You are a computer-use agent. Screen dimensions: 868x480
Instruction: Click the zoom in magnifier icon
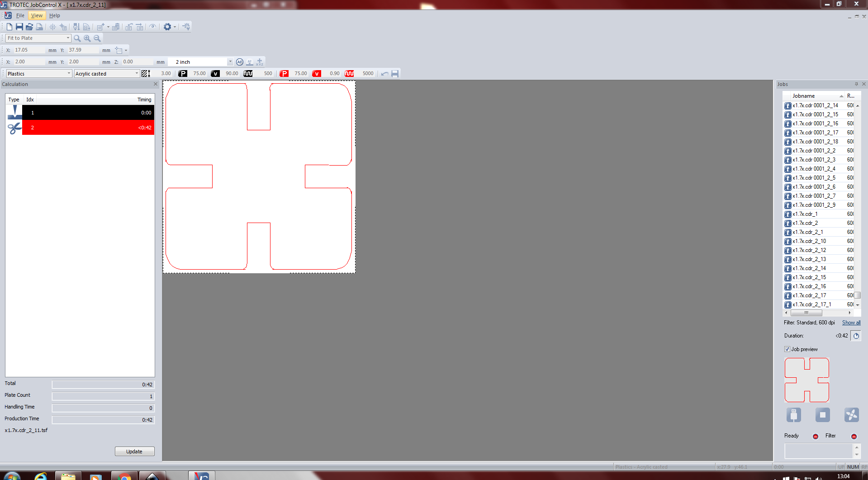click(87, 38)
